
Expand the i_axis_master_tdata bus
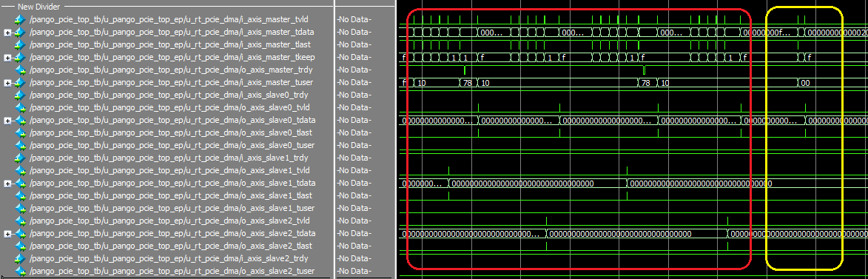pos(7,33)
